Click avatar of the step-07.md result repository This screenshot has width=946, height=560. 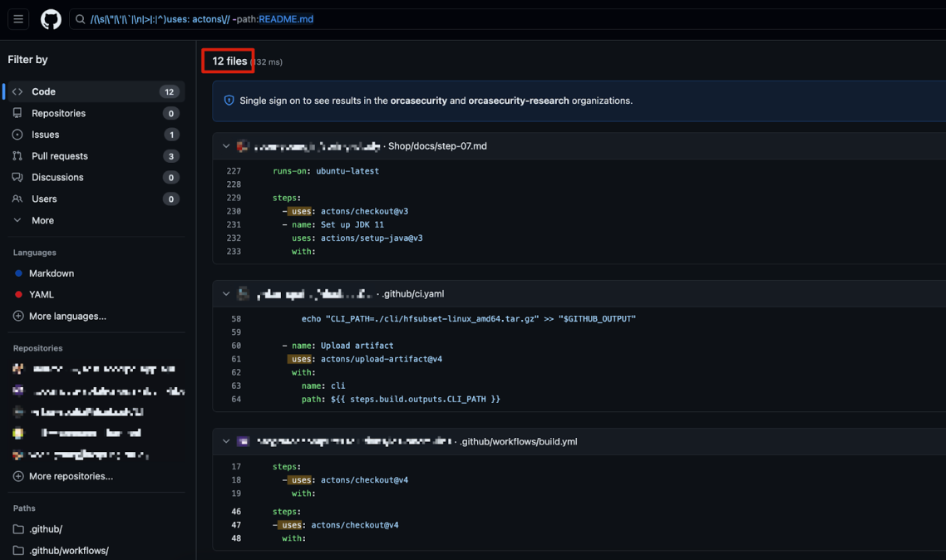point(243,146)
